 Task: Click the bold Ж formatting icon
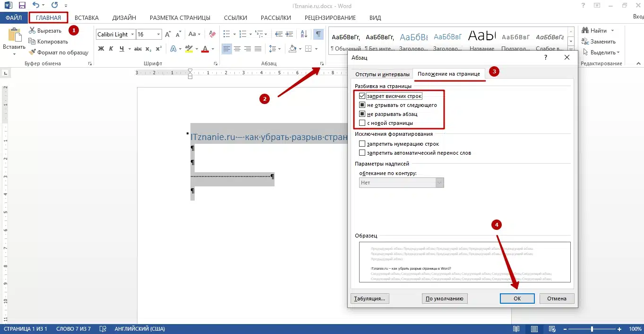click(101, 49)
